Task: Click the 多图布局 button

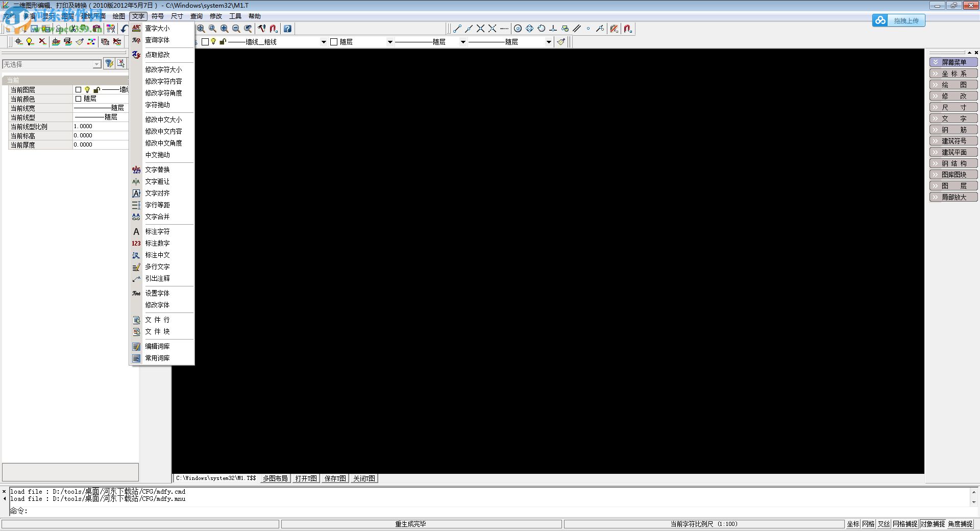Action: coord(275,478)
